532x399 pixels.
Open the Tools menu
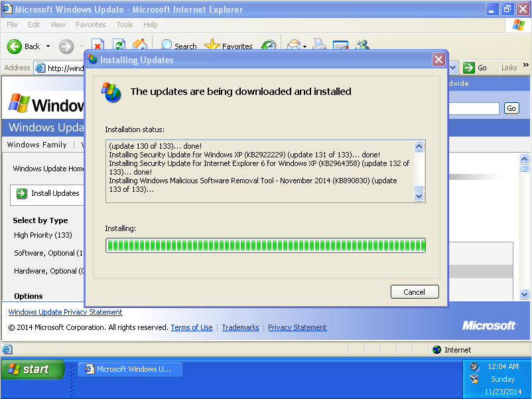124,25
